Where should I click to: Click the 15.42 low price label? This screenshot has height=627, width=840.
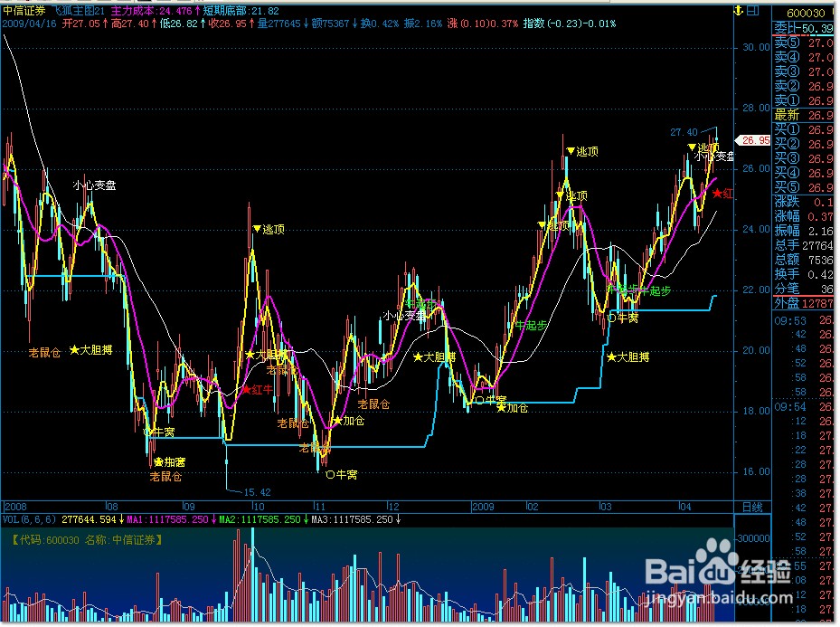(257, 492)
